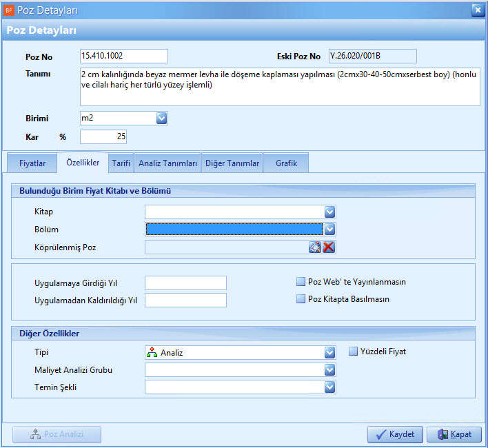Open the Temin Şekli dropdown

coord(329,387)
